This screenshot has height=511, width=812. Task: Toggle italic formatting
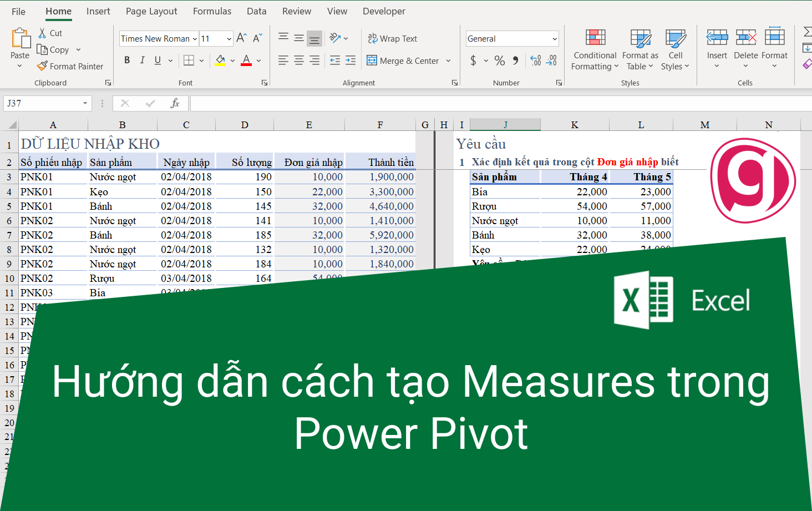[x=142, y=60]
